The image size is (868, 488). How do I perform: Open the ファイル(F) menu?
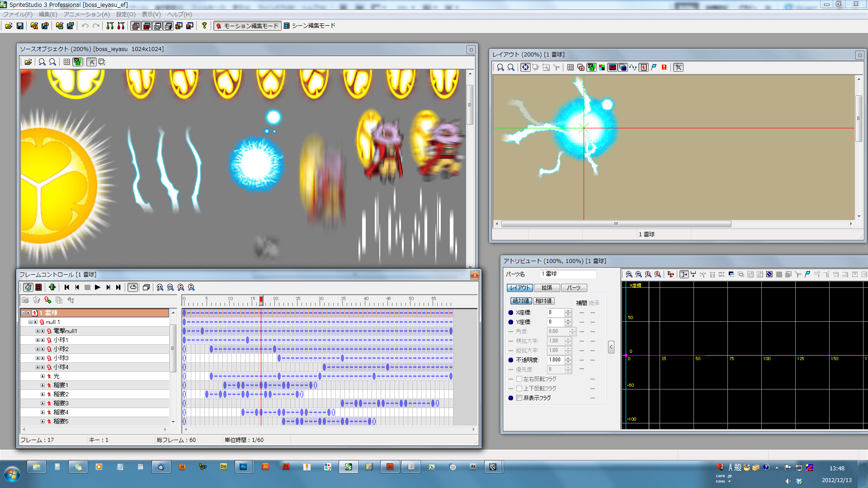(x=18, y=14)
